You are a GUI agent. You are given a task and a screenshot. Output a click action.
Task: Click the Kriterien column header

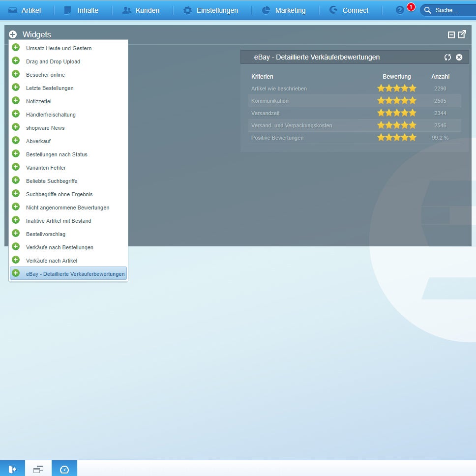click(x=262, y=77)
